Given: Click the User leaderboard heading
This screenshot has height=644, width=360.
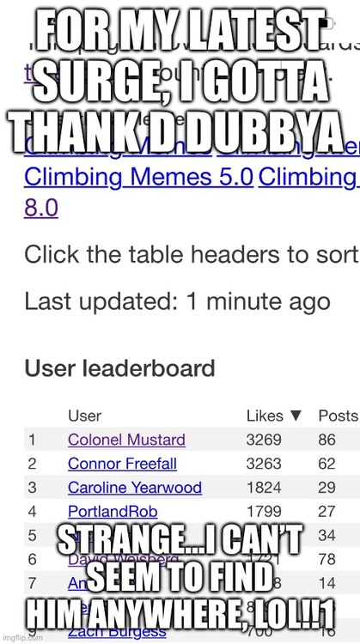Looking at the screenshot, I should tap(119, 368).
